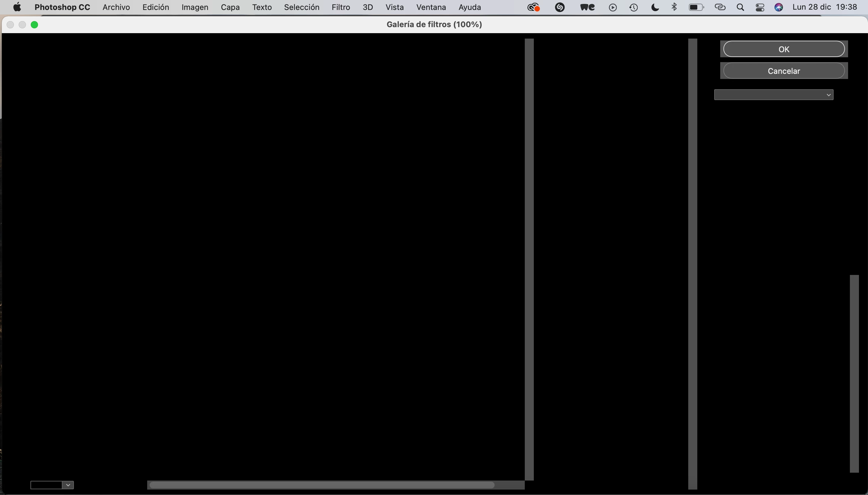Click the Shazam menu bar icon
Image resolution: width=868 pixels, height=495 pixels.
tap(559, 7)
